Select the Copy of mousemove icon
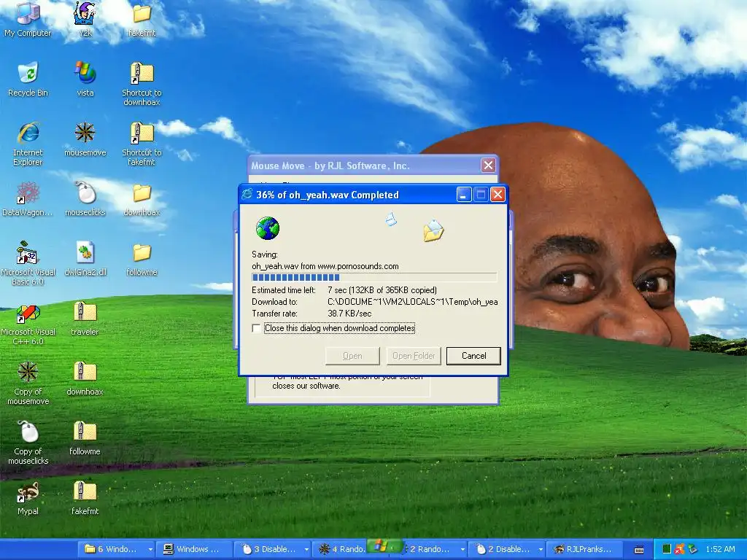Viewport: 747px width, 560px height. coord(28,383)
